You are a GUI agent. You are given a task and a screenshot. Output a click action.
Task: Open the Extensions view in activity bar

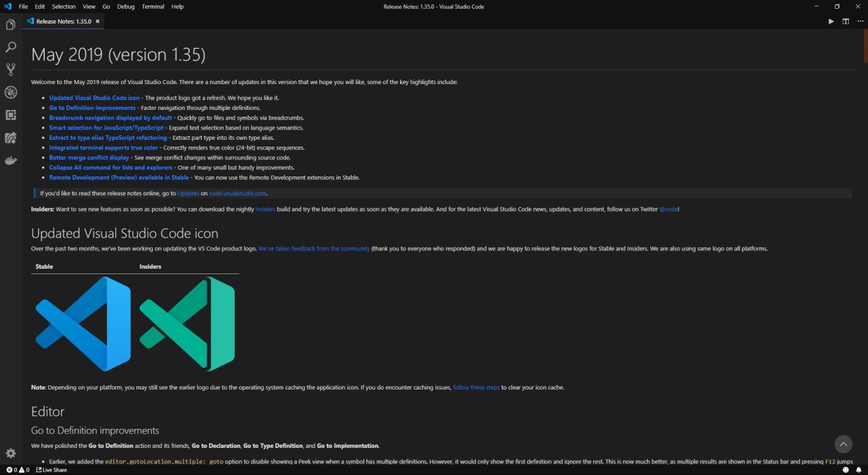[x=10, y=115]
